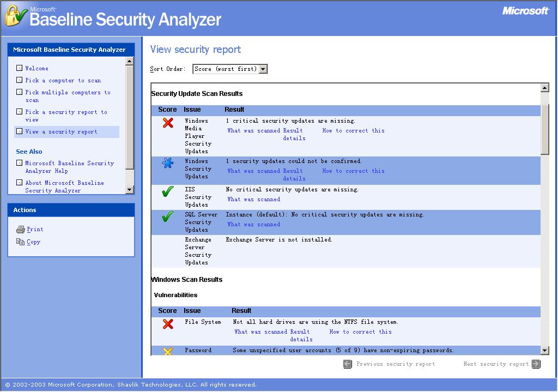Click the Print link

tap(35, 230)
